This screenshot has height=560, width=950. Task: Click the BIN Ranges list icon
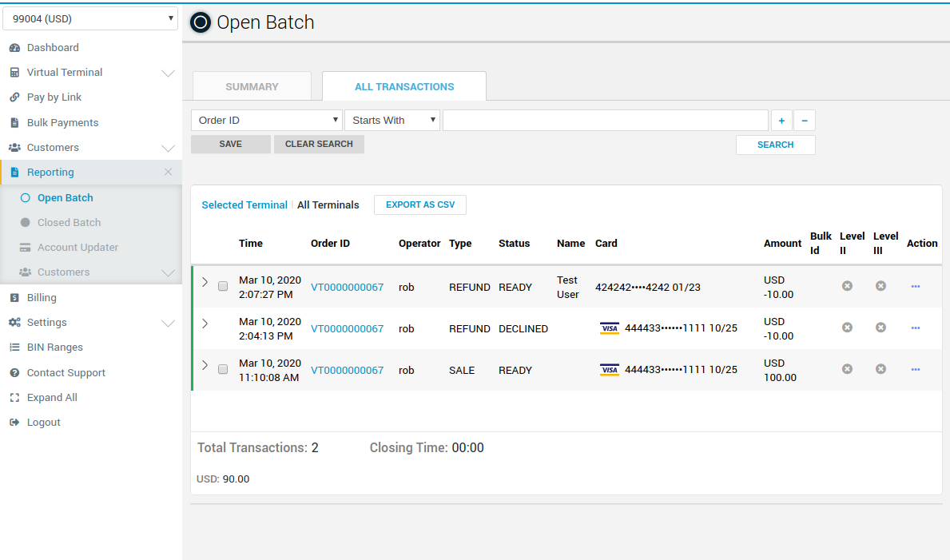coord(14,348)
